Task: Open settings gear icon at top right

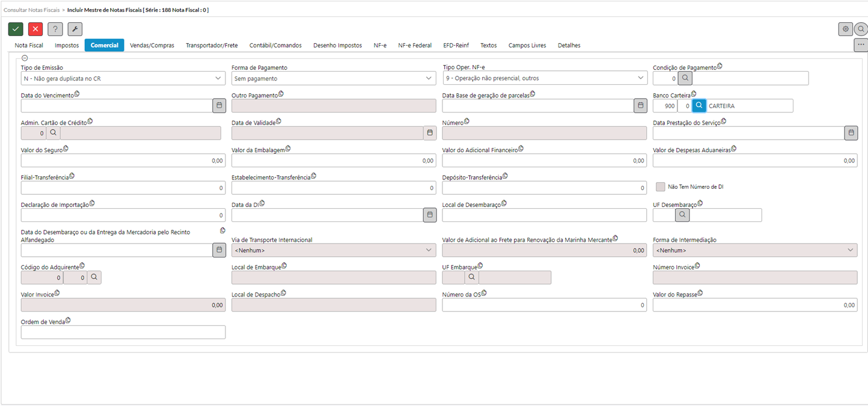Action: tap(845, 29)
